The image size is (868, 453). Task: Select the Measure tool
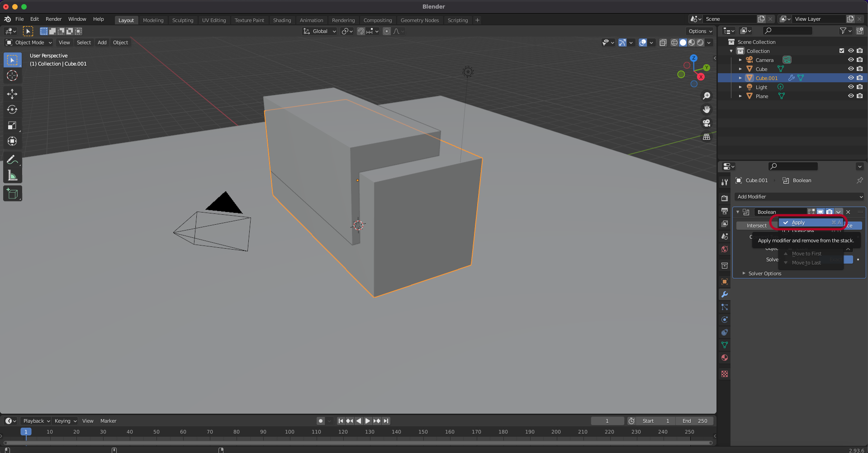click(12, 175)
